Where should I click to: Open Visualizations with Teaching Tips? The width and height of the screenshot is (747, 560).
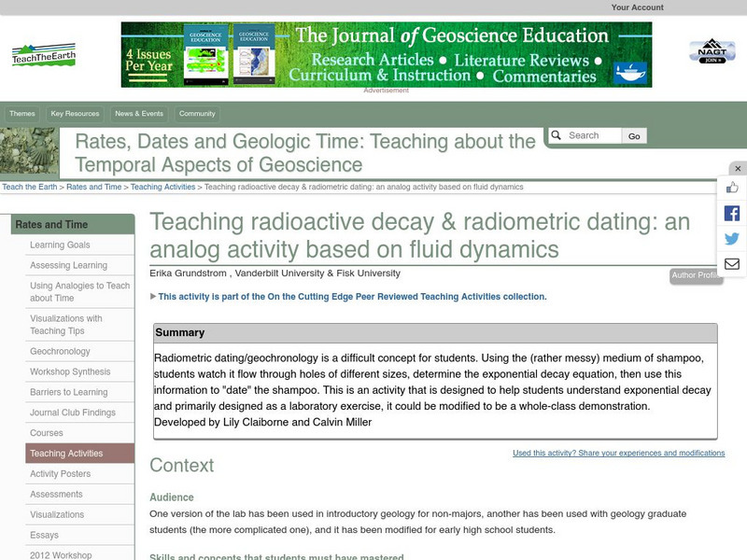click(79, 325)
